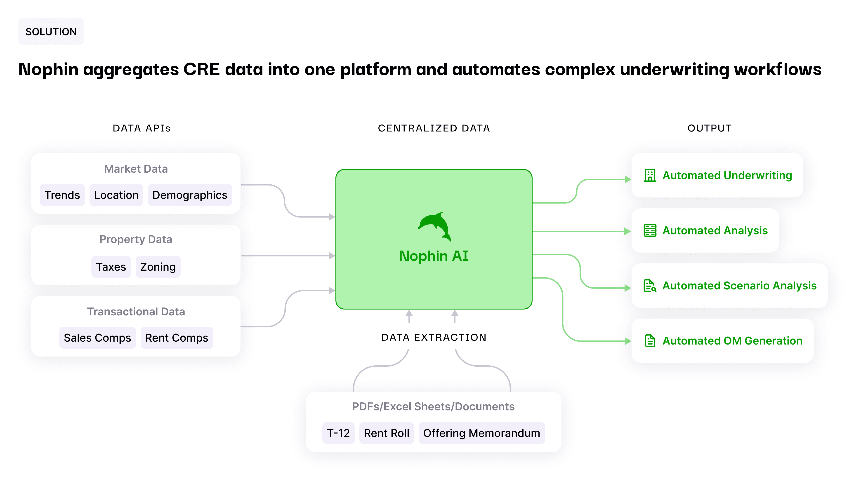868x488 pixels.
Task: Click the Transactional Data heading
Action: click(136, 312)
